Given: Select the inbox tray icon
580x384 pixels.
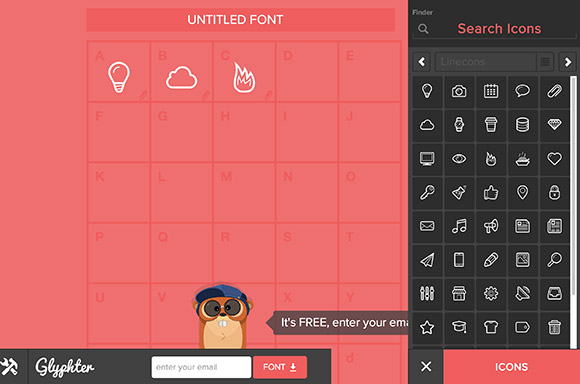Looking at the screenshot, I should click(x=554, y=294).
